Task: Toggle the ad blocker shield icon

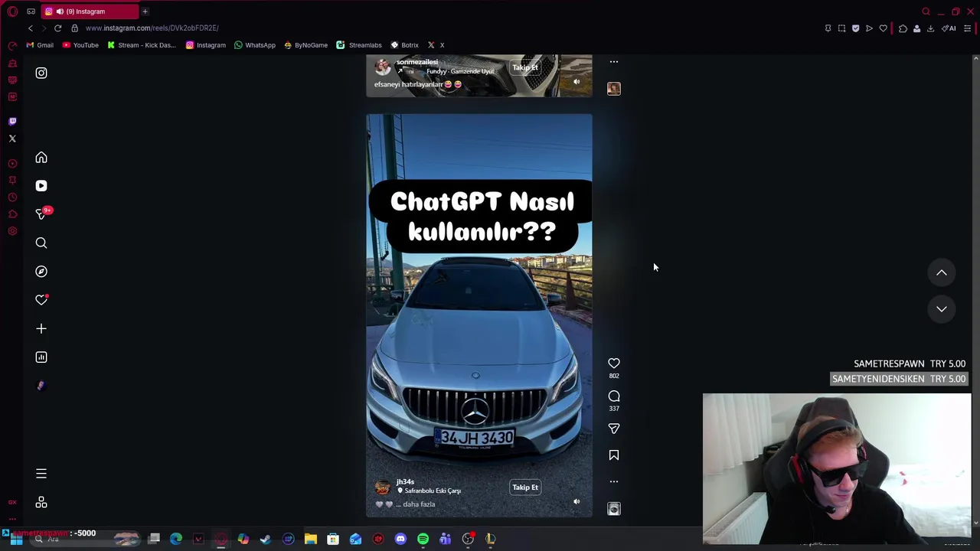Action: pos(855,28)
